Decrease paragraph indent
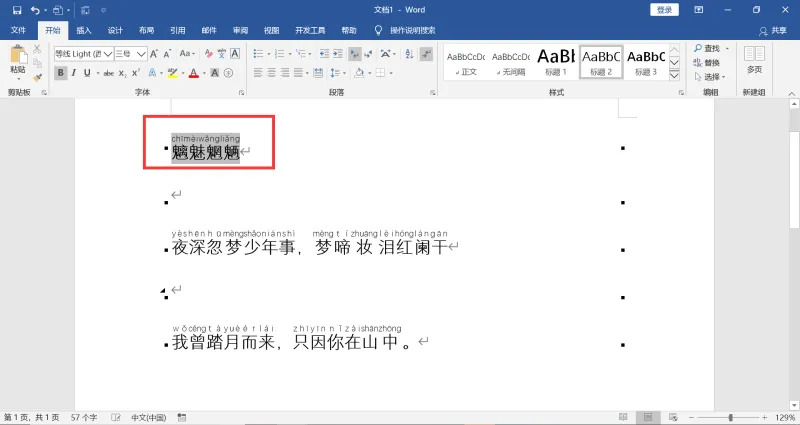Viewport: 800px width, 425px height. pyautogui.click(x=324, y=54)
